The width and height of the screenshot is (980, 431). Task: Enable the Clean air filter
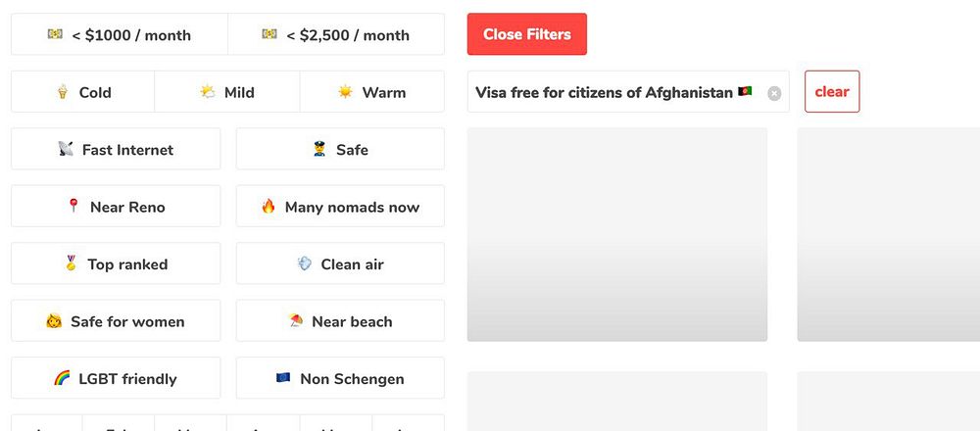click(x=340, y=264)
